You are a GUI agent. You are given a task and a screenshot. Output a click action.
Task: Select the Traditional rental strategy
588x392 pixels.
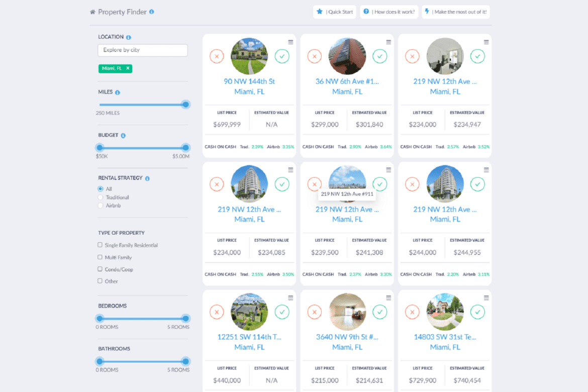pos(100,197)
